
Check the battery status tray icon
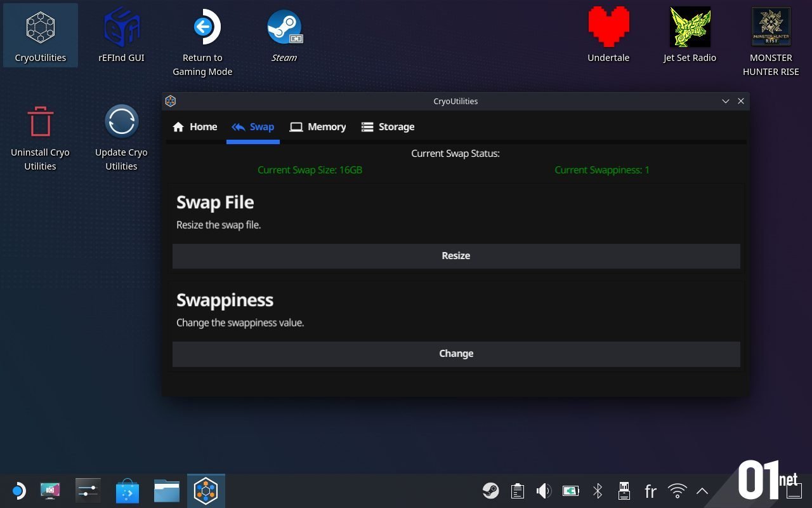571,491
